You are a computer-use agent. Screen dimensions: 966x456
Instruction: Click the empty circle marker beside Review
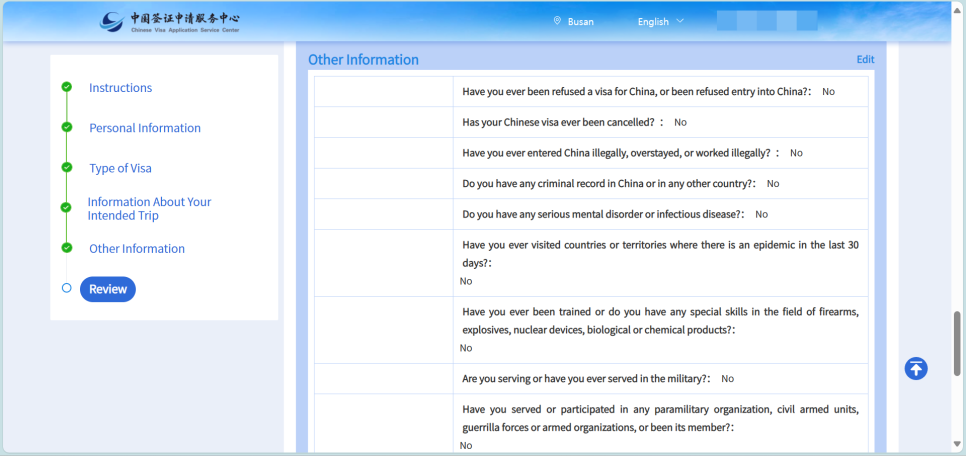pos(67,288)
